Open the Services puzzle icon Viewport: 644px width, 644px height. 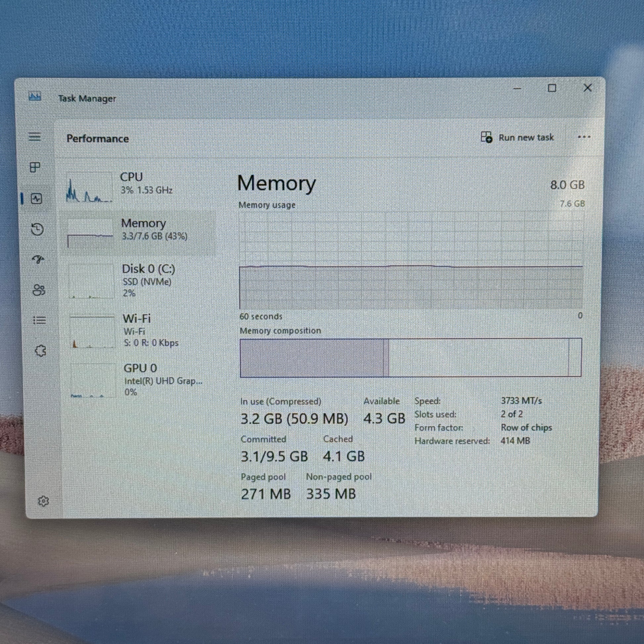pos(41,351)
